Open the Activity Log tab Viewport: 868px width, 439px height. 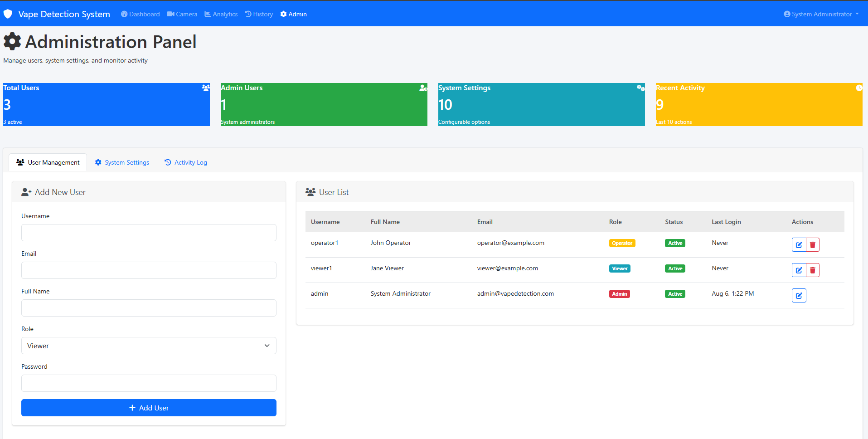point(186,162)
